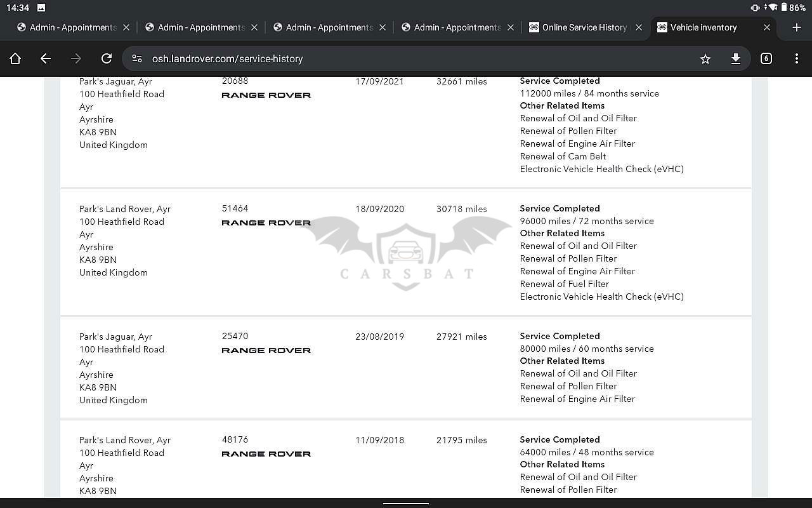812x508 pixels.
Task: Click eVHC line in the 2021 record
Action: click(602, 169)
